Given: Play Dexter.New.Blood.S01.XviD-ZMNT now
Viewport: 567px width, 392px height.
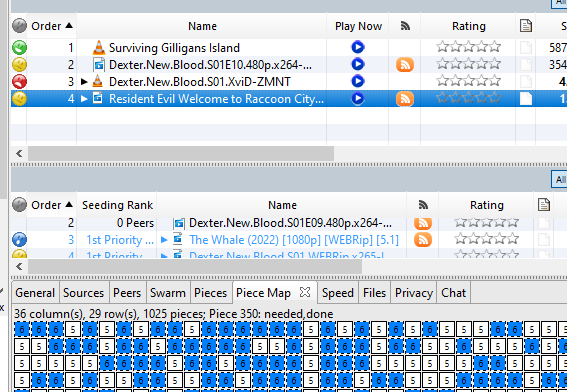Looking at the screenshot, I should [358, 81].
